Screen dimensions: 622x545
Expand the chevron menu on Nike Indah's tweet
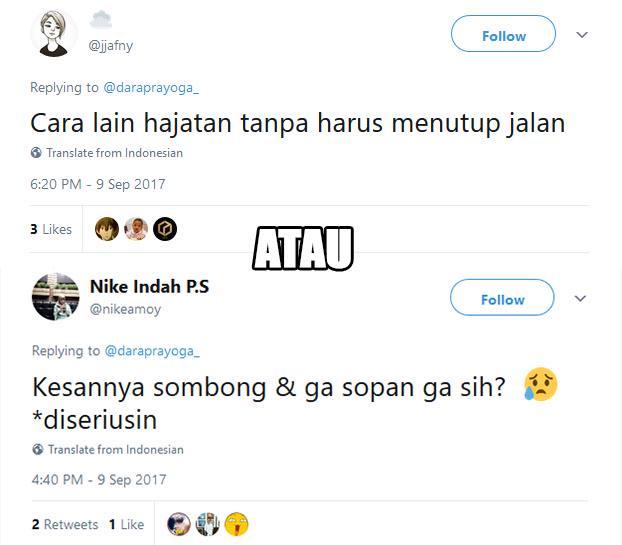click(x=580, y=298)
